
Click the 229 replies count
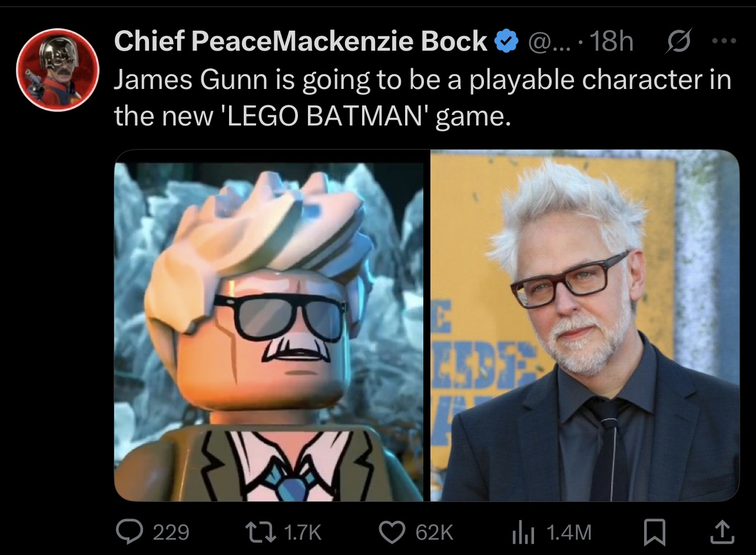coord(171,533)
